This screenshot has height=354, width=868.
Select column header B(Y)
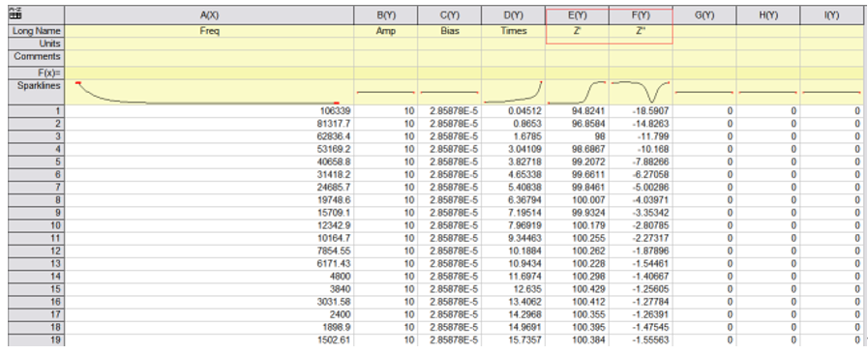tap(386, 15)
